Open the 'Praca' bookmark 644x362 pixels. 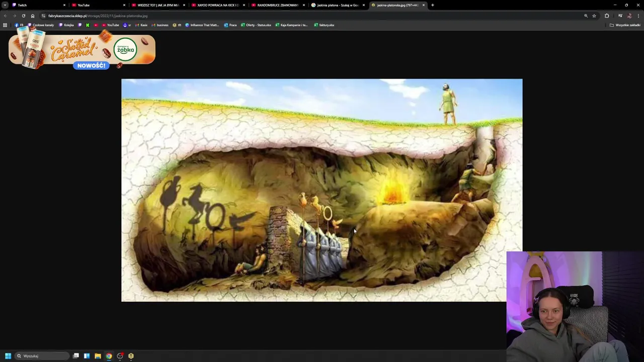(x=230, y=25)
